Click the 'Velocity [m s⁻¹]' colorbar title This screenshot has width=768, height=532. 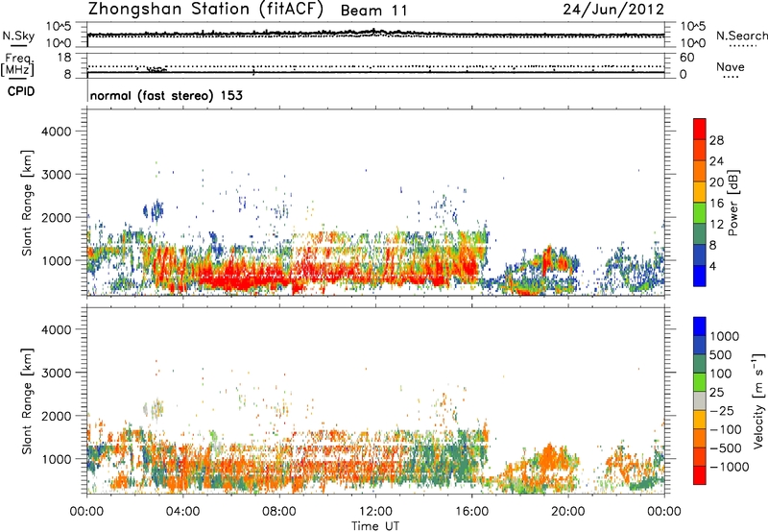pyautogui.click(x=758, y=399)
